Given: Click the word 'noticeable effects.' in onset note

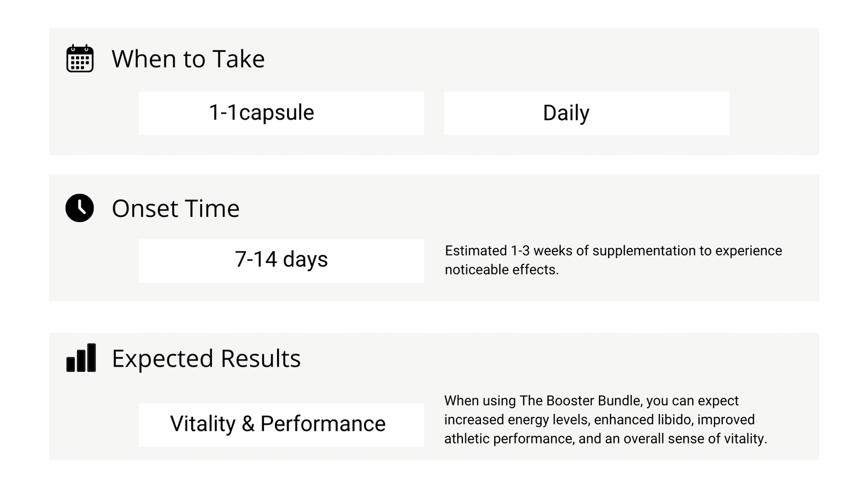Looking at the screenshot, I should coord(502,270).
